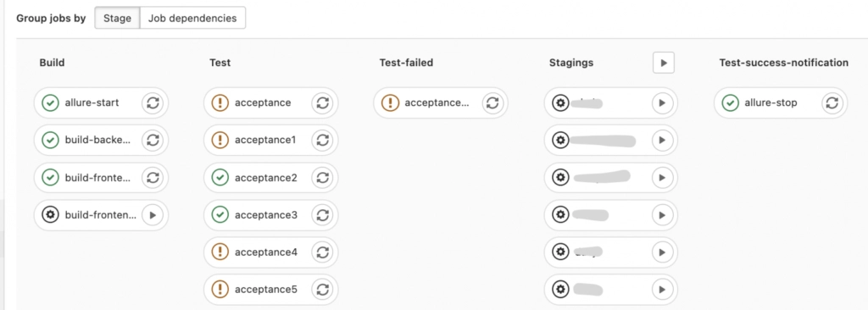Retry the acceptance1 job
868x310 pixels.
point(323,141)
